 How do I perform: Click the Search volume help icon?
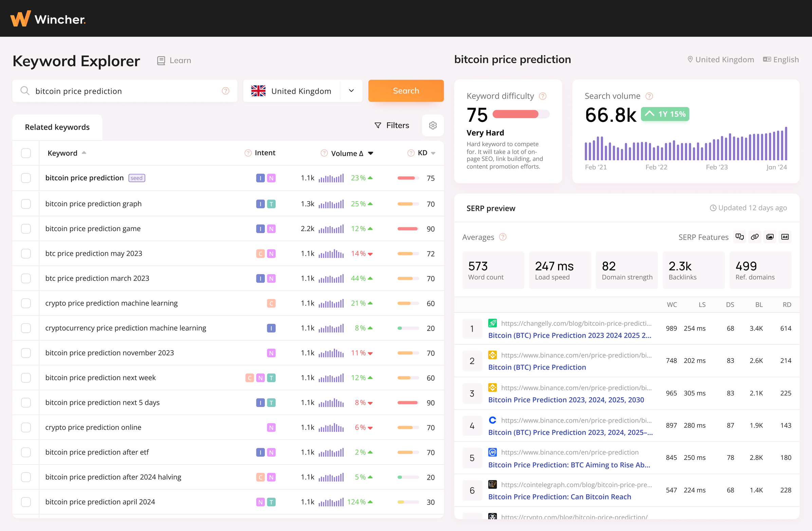pos(649,96)
